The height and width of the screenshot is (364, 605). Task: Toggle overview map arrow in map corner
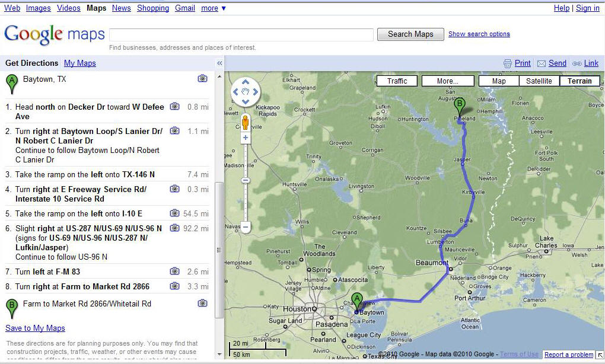[x=600, y=355]
